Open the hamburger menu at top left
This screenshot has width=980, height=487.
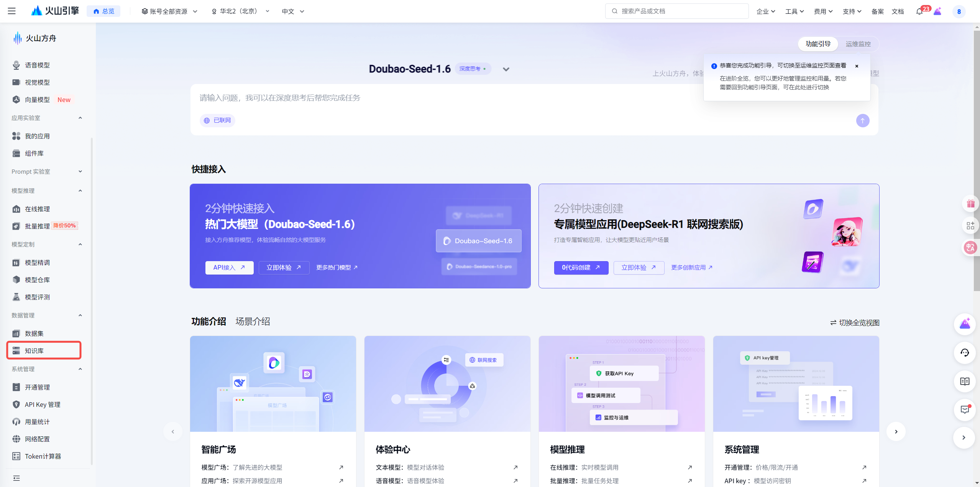click(x=11, y=11)
